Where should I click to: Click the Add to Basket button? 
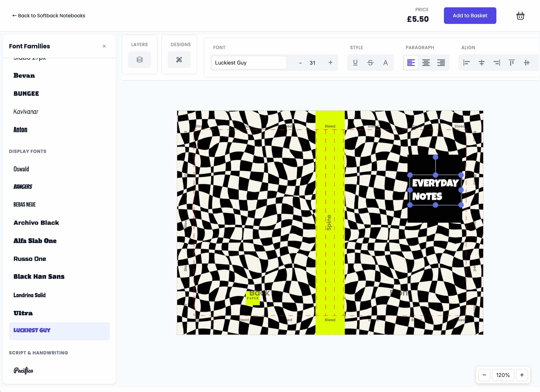(x=470, y=15)
